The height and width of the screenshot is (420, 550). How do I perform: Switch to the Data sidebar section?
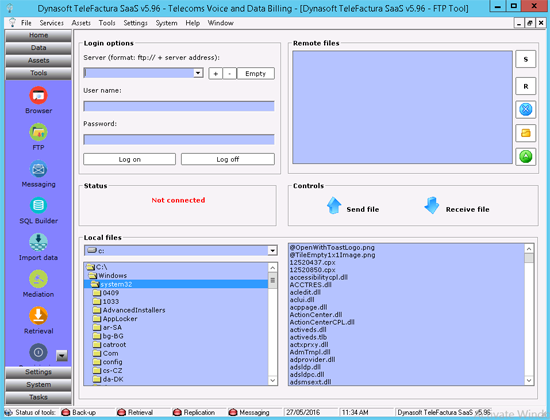38,48
